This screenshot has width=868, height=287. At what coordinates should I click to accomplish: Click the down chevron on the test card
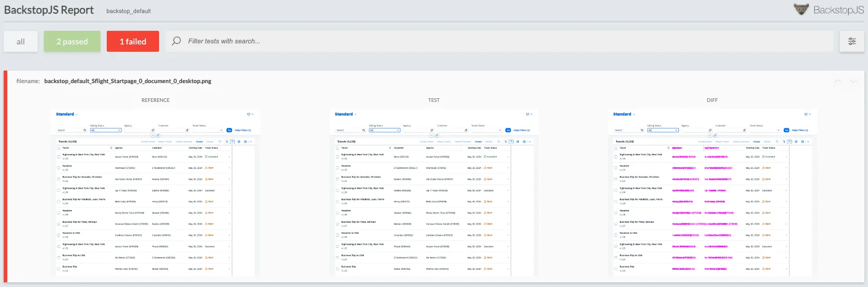[853, 82]
